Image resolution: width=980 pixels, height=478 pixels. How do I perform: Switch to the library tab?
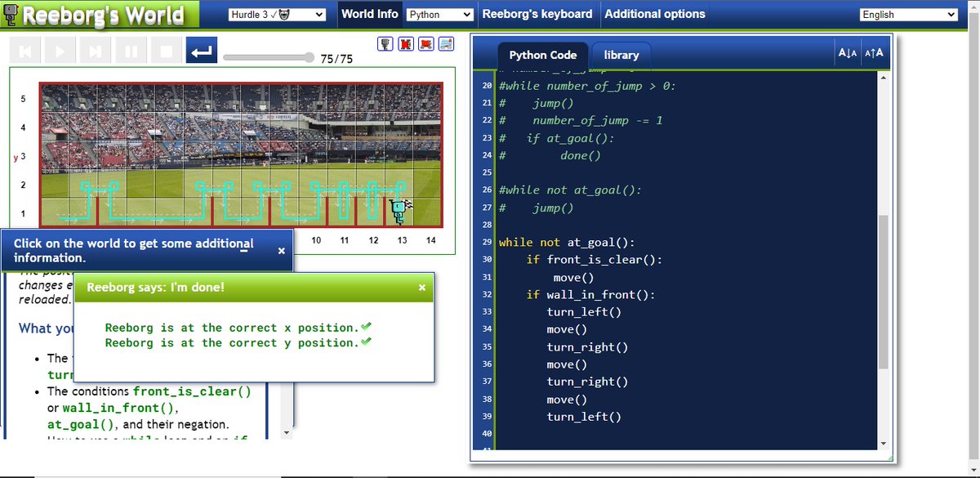point(621,55)
